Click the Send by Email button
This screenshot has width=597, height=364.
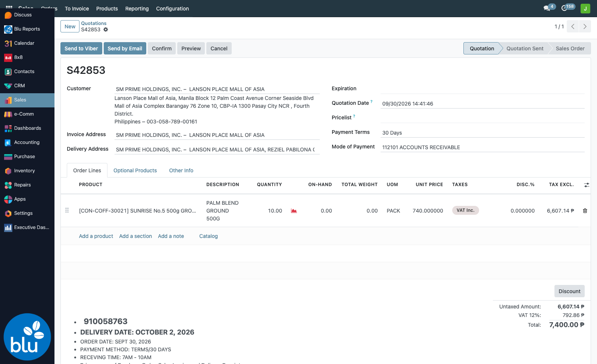click(x=125, y=48)
